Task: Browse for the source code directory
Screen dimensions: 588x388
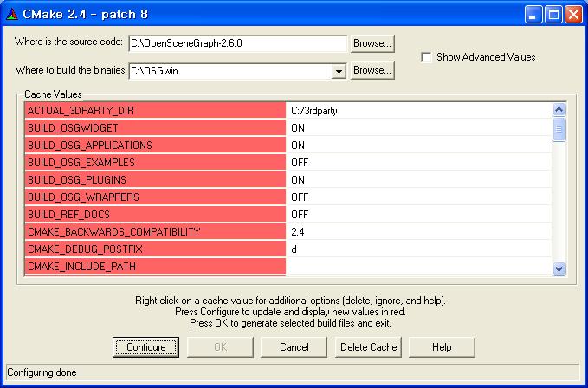Action: tap(372, 43)
